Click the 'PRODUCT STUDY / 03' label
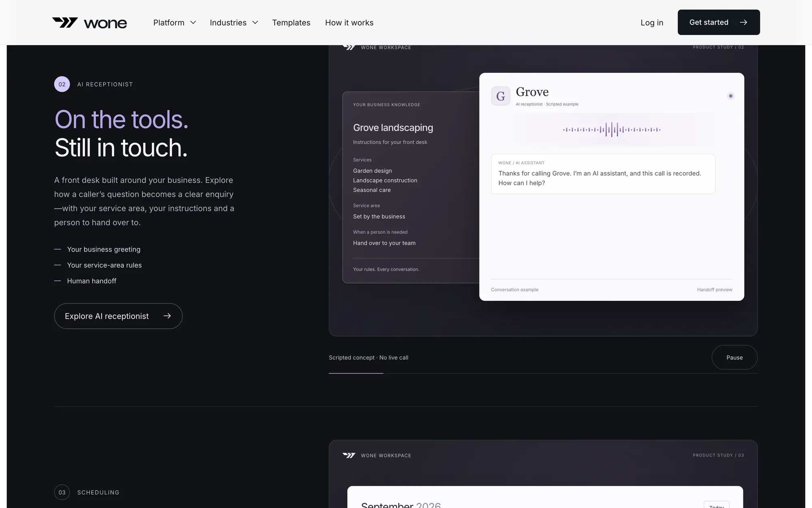This screenshot has height=508, width=812. pos(718,455)
